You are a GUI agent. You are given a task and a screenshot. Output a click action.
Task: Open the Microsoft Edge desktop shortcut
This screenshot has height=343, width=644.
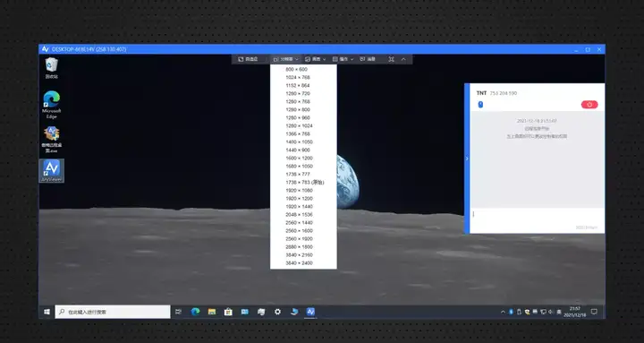pos(51,105)
